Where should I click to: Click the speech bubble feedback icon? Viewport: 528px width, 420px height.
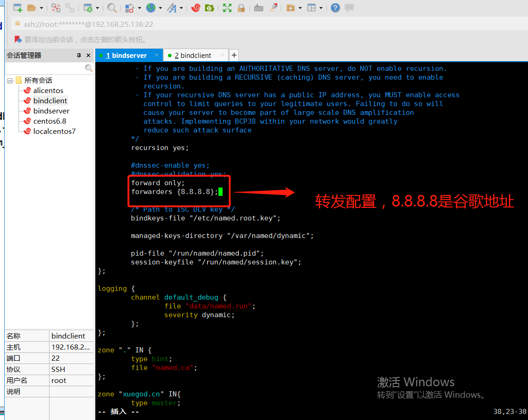coord(349,7)
